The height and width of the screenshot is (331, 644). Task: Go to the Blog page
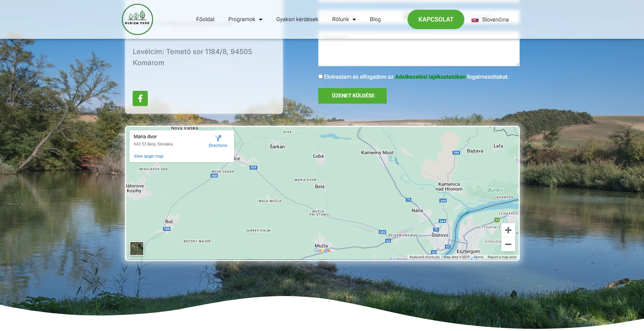click(x=375, y=19)
